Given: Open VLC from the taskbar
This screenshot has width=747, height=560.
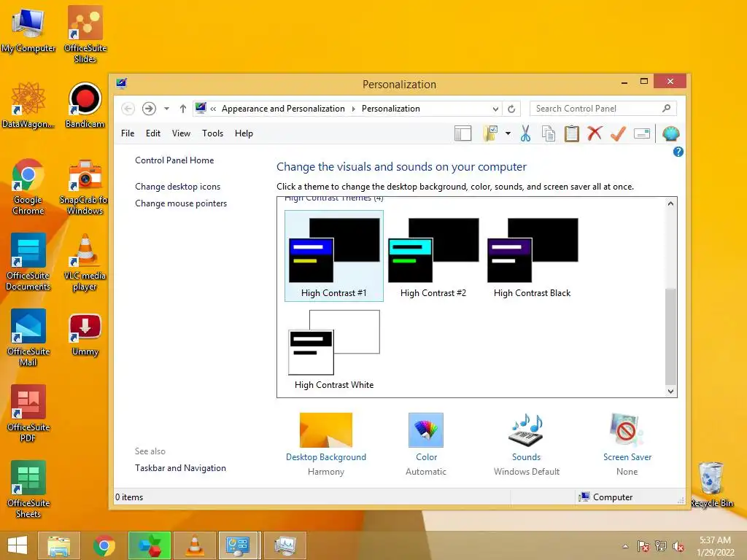Looking at the screenshot, I should 195,545.
